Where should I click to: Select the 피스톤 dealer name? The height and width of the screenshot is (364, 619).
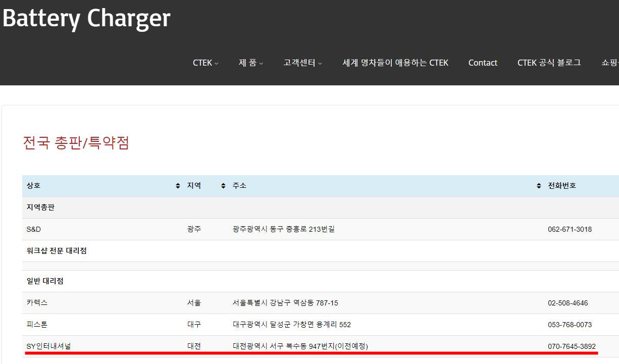tap(37, 325)
